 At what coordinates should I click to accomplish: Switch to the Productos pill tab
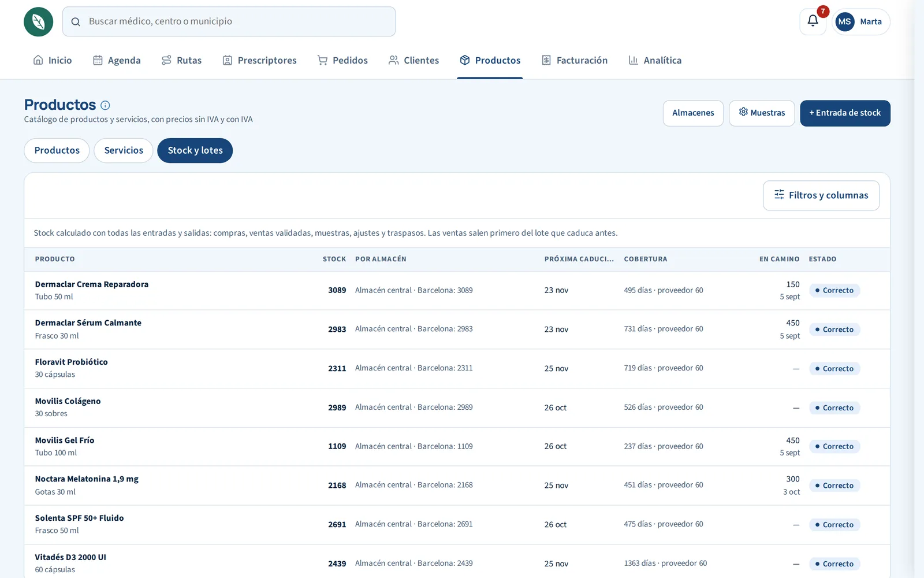[57, 150]
